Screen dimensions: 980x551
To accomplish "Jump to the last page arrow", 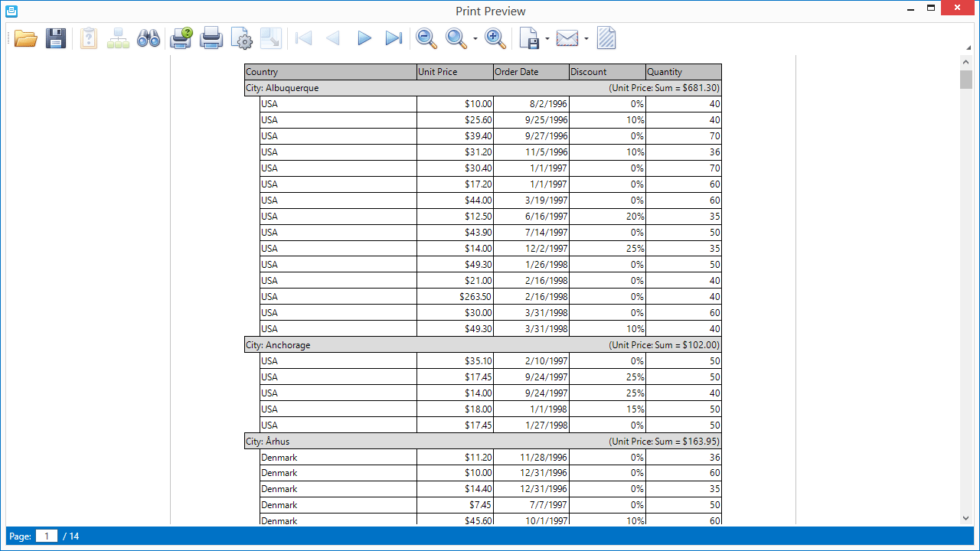I will click(x=394, y=38).
